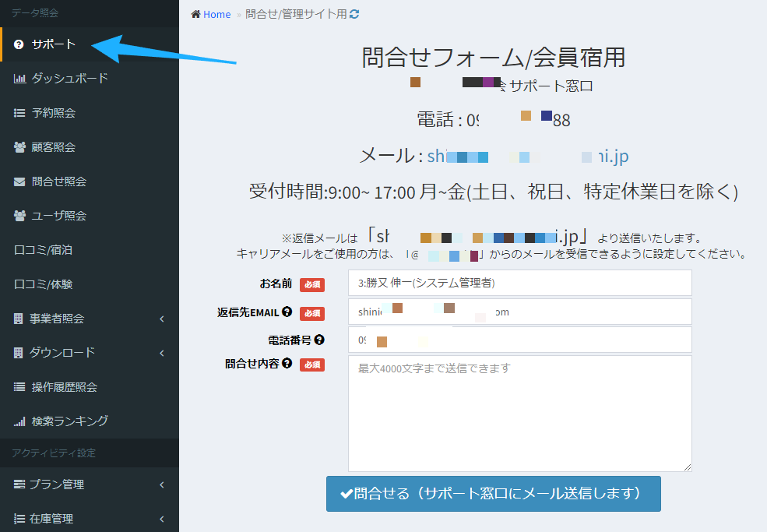Click the サポート question mark icon
Screen dimensions: 767x532
point(19,44)
